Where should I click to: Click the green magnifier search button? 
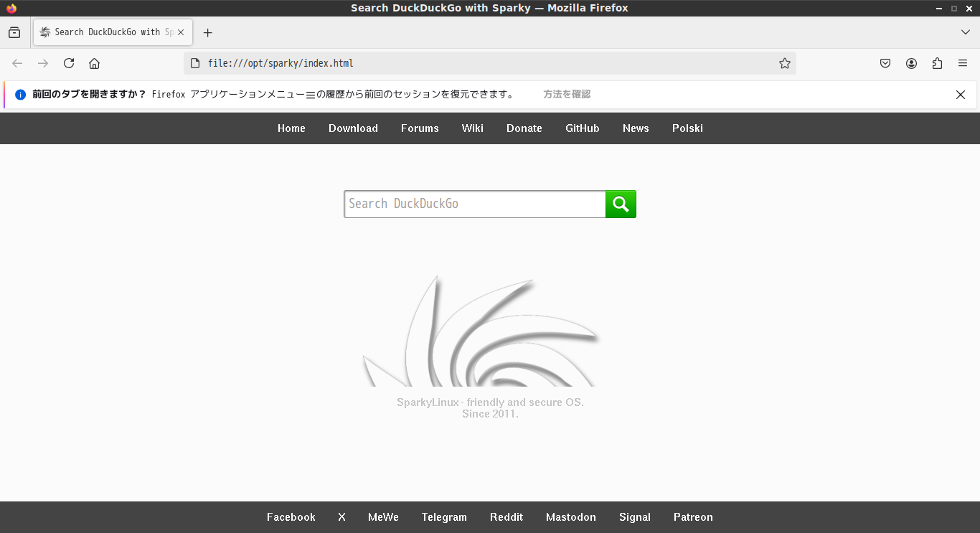(621, 204)
